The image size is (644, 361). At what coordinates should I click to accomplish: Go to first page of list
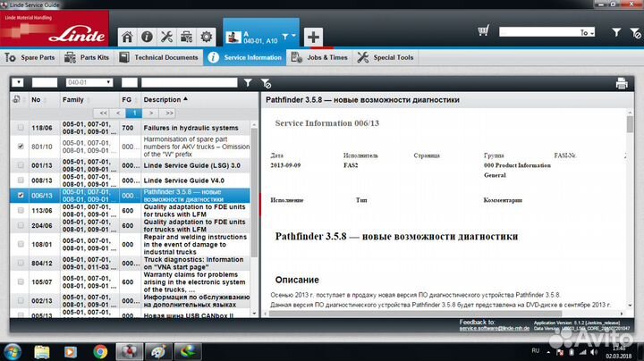pyautogui.click(x=103, y=113)
